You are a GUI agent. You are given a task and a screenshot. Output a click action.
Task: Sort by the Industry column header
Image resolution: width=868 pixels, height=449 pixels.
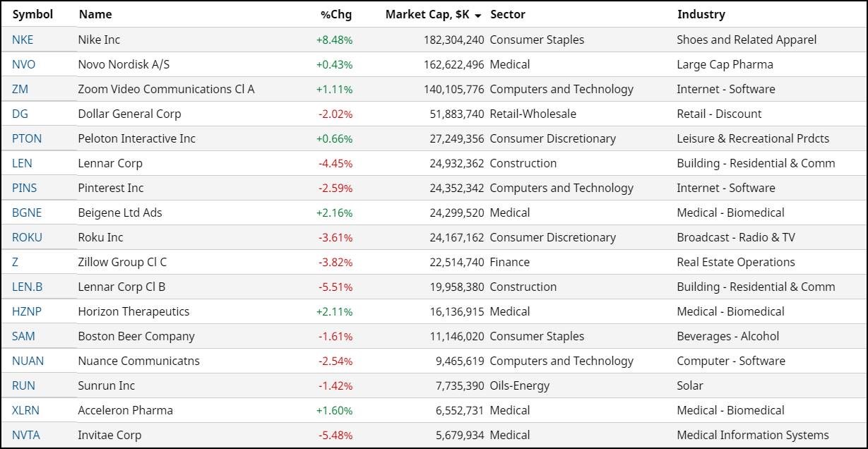click(x=701, y=14)
